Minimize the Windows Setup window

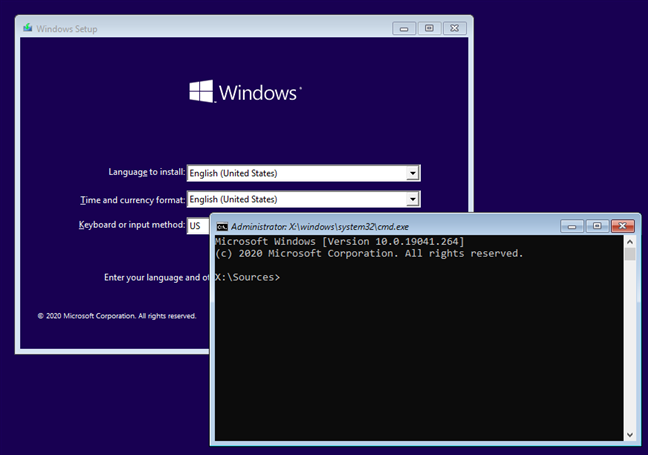pyautogui.click(x=404, y=28)
